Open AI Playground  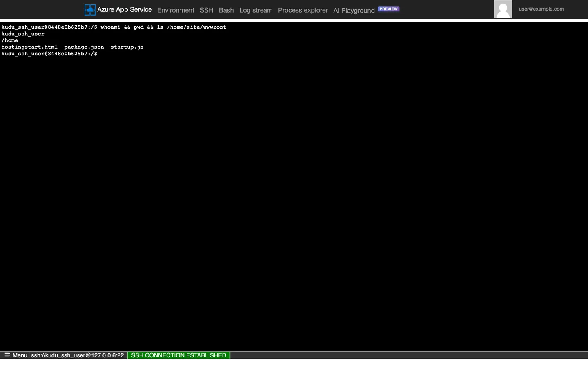[354, 11]
